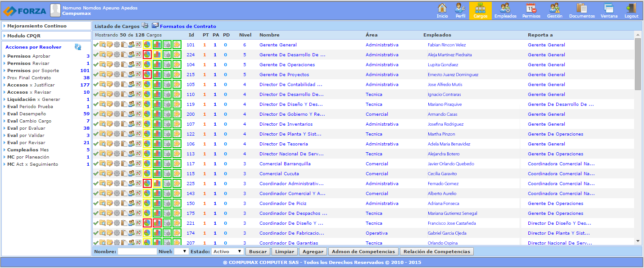Click the vertical scrollbar thumb
This screenshot has height=268, width=644.
coord(638,64)
